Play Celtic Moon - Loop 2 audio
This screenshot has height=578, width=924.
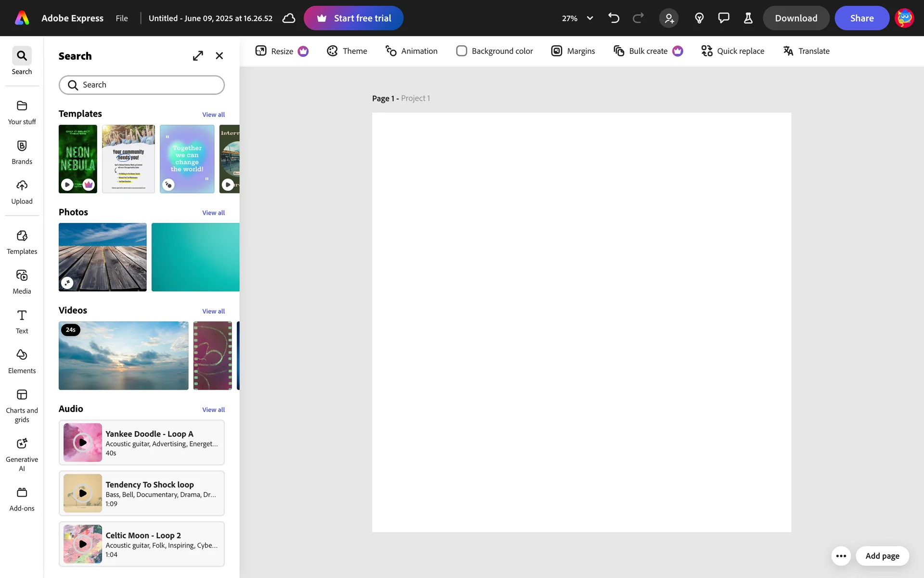tap(83, 544)
